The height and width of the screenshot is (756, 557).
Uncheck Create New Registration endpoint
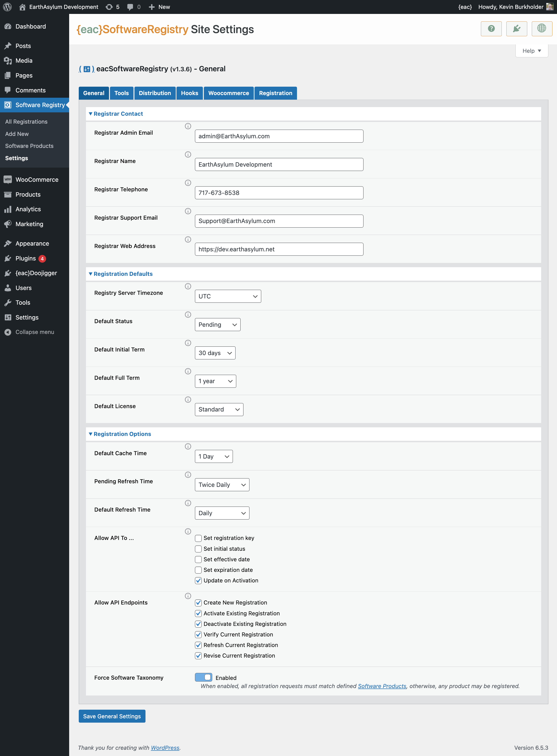coord(198,603)
